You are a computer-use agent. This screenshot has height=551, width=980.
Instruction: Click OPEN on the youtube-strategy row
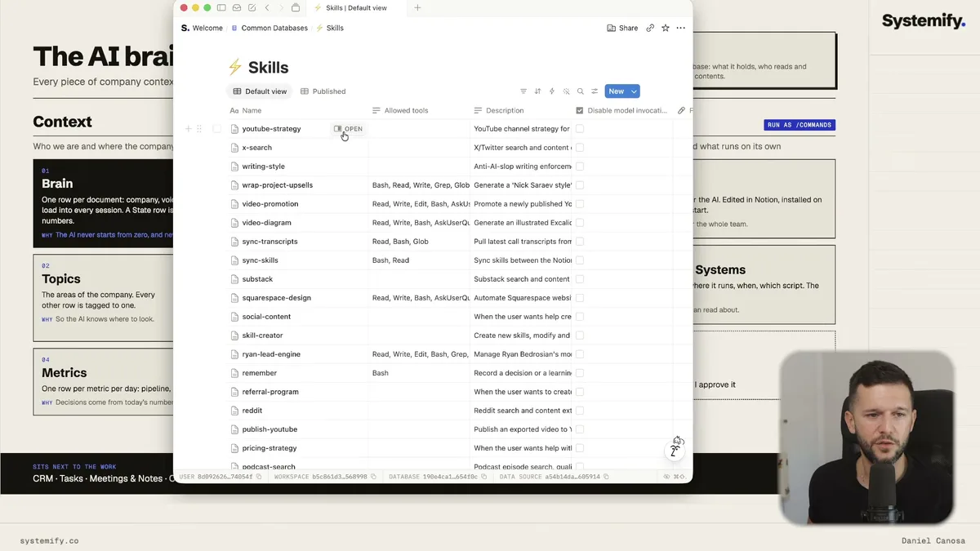tap(348, 129)
